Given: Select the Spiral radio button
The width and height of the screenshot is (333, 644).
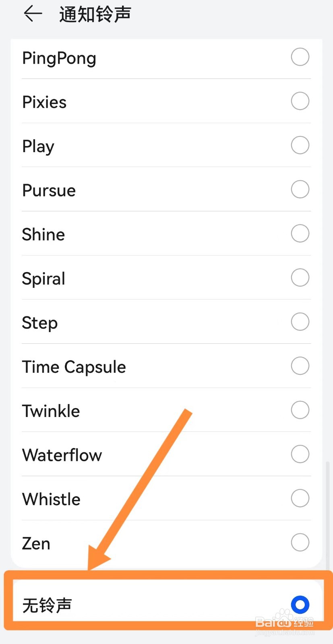Looking at the screenshot, I should point(300,278).
